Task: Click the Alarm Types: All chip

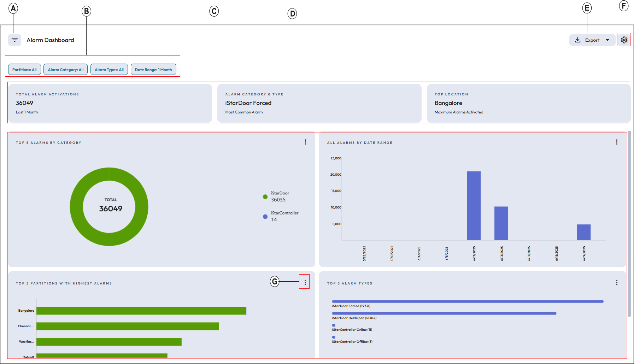Action: [x=109, y=70]
